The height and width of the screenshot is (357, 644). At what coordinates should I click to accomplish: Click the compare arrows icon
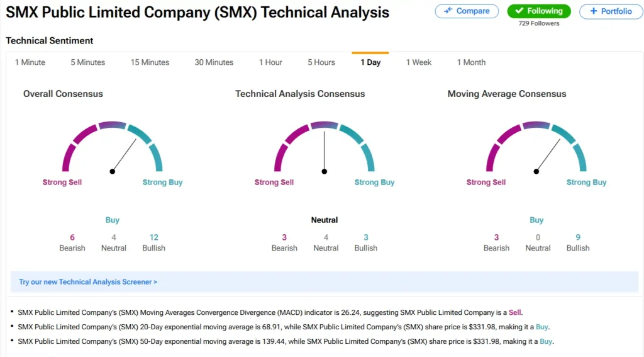coord(448,11)
